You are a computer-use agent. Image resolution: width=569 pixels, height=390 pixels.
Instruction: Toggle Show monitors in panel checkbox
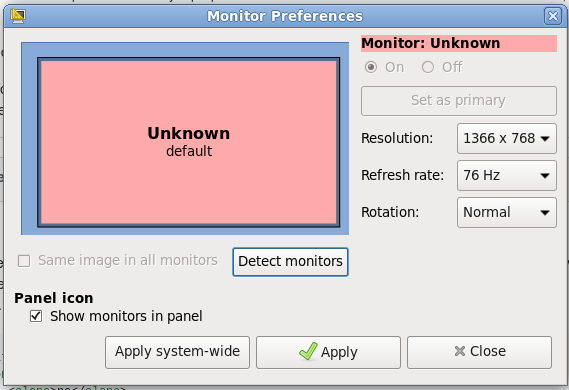(x=36, y=316)
